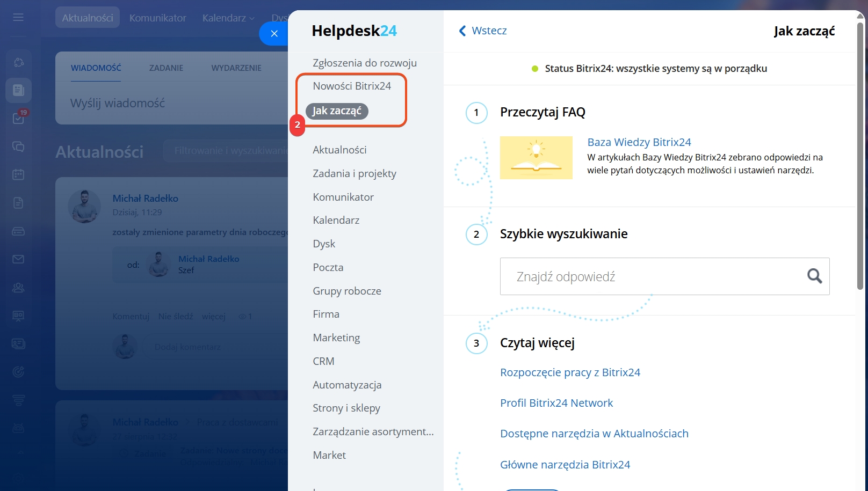This screenshot has width=868, height=491.
Task: Click więcej under the first post
Action: click(x=214, y=317)
